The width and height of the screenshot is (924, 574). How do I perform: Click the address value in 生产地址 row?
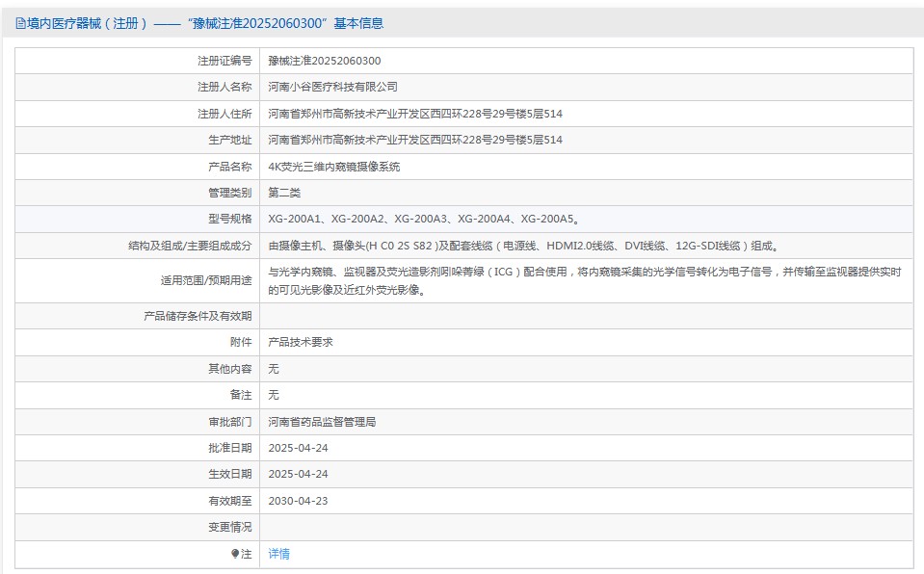415,140
